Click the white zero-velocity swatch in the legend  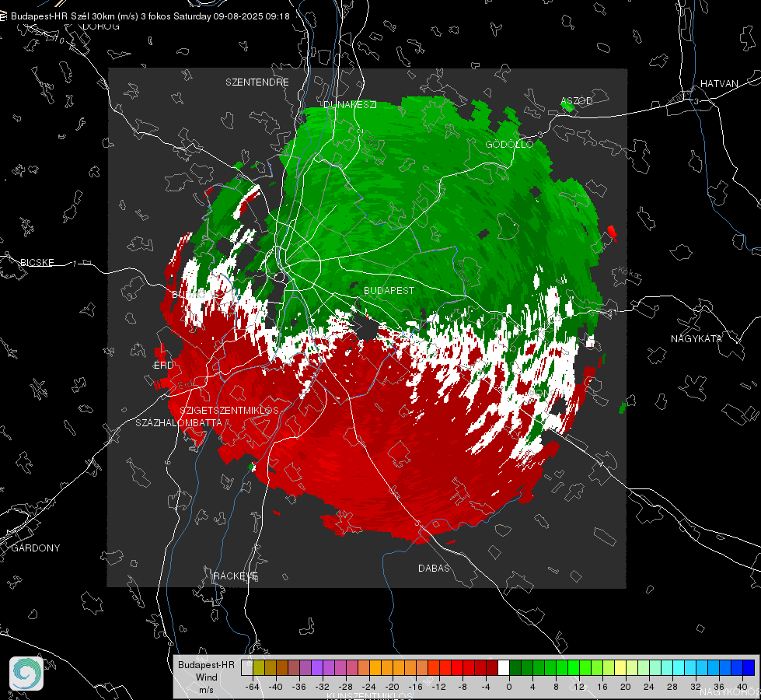coord(504,667)
